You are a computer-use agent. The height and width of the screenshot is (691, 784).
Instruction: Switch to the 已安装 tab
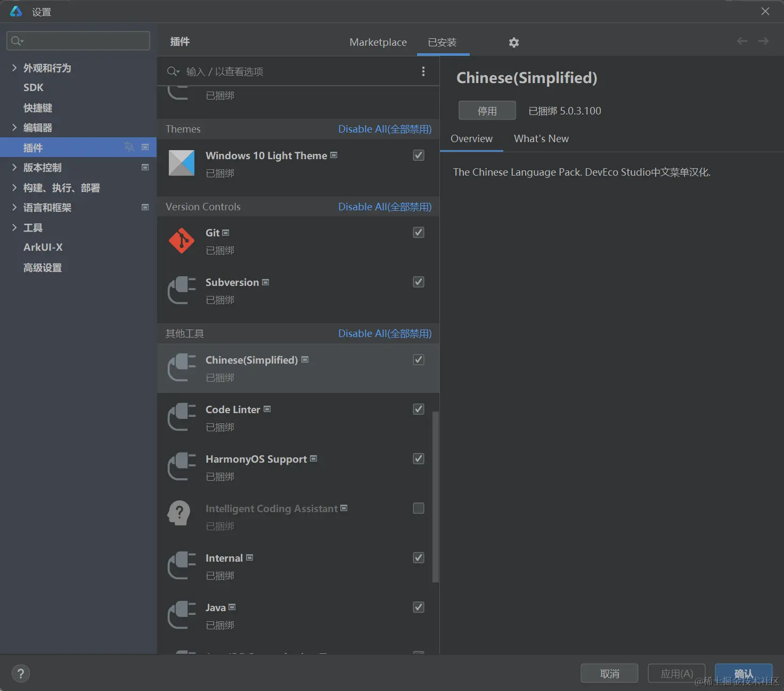point(442,42)
